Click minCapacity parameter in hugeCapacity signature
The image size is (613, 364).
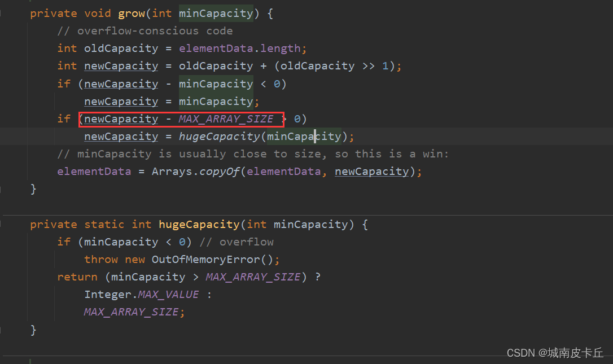(x=310, y=225)
